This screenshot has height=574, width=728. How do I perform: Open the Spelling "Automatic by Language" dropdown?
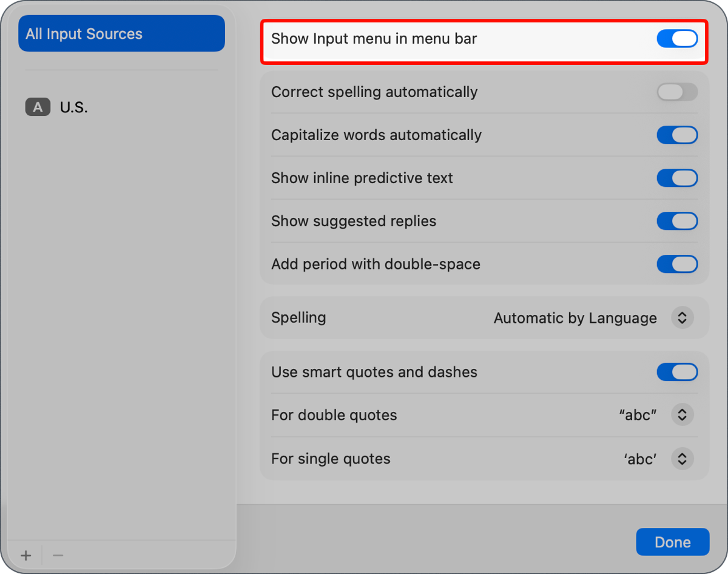pyautogui.click(x=682, y=318)
